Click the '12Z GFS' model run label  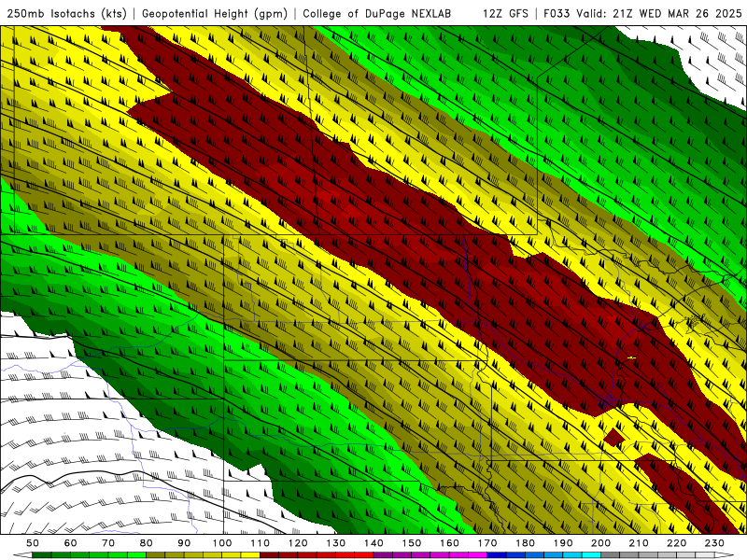505,14
